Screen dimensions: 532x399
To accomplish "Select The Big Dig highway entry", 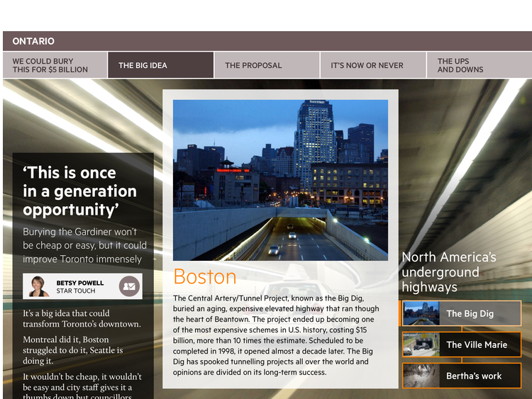I will pyautogui.click(x=462, y=313).
